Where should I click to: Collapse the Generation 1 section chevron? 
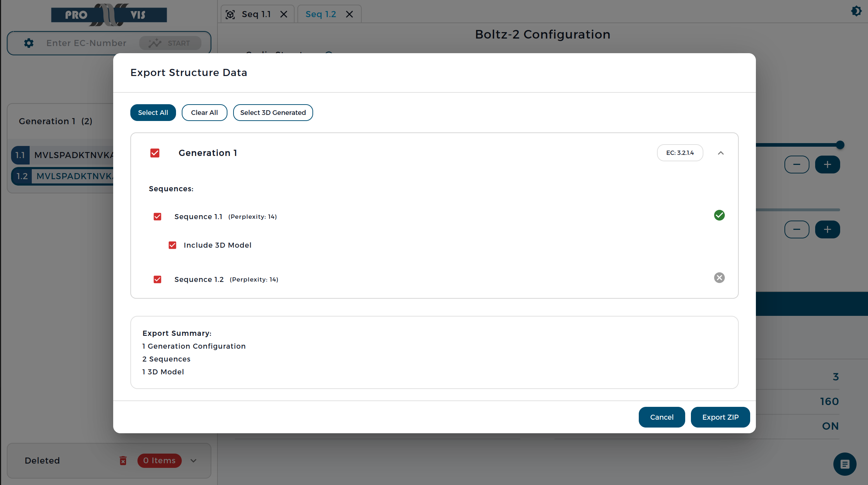[x=721, y=153]
